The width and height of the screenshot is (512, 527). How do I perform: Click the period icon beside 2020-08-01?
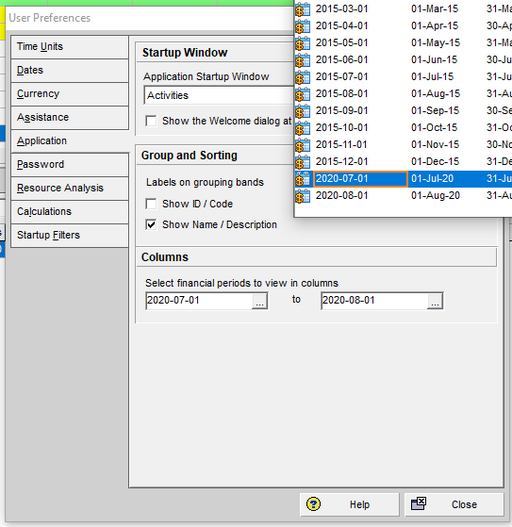(x=302, y=196)
